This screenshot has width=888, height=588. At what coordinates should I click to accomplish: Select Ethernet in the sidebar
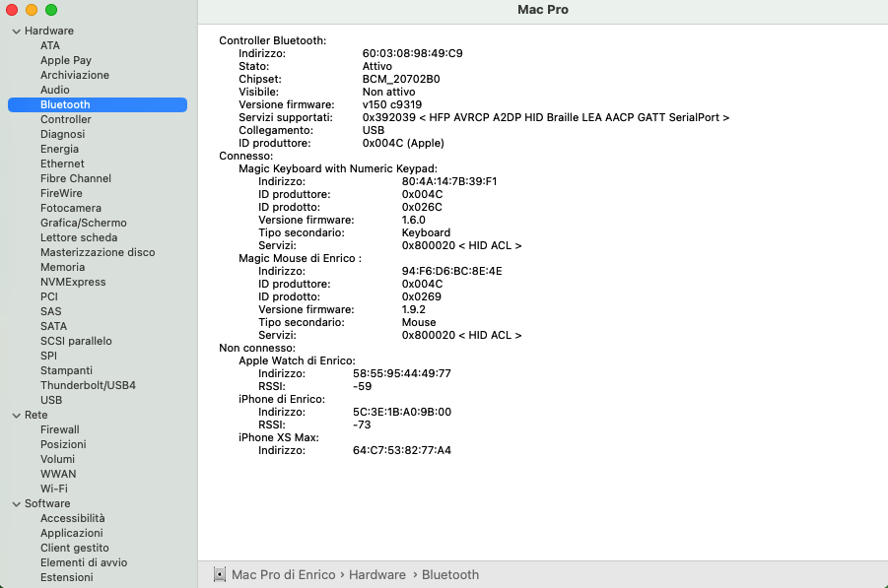pyautogui.click(x=62, y=163)
